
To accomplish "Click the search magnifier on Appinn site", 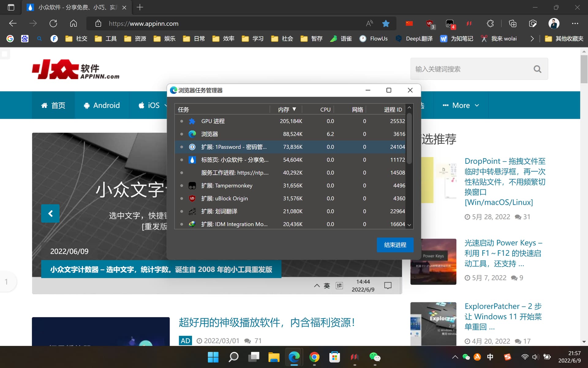I will 537,69.
